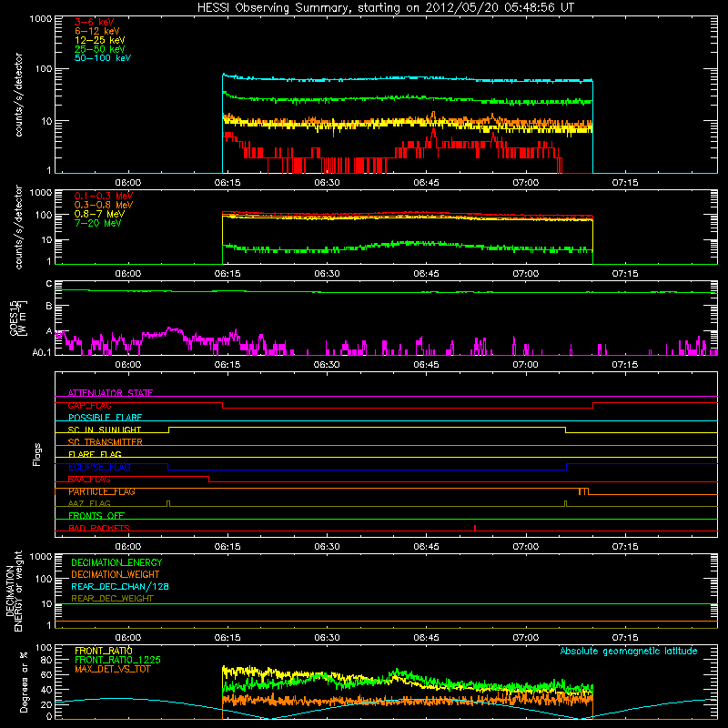
Task: Select the 12-25 keV legend label
Action: (x=99, y=40)
